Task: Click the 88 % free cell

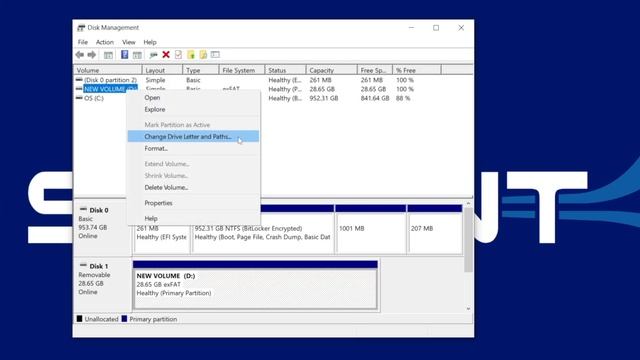Action: click(x=403, y=98)
